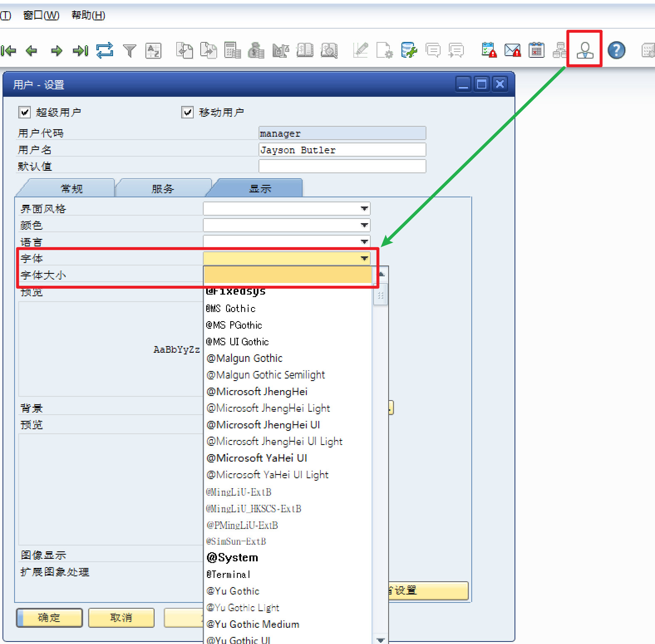
Task: Click the empty 默认值 input field
Action: (342, 166)
